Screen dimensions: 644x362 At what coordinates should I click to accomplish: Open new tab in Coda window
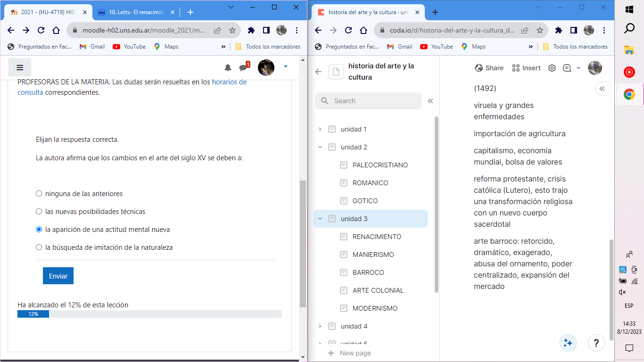coord(435,12)
